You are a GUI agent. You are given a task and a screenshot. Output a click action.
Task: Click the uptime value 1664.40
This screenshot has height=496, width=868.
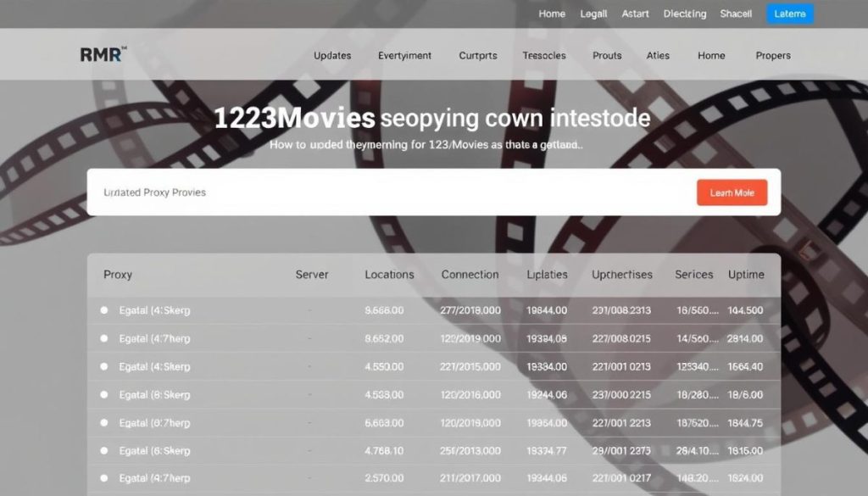pos(745,366)
